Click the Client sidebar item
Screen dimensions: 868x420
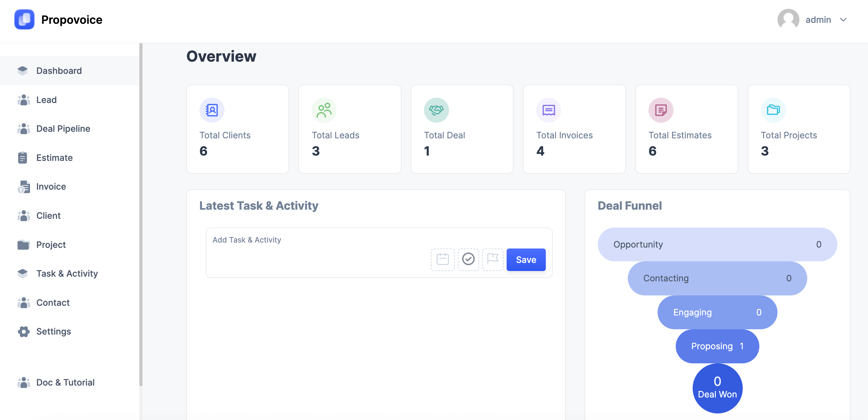[x=48, y=215]
